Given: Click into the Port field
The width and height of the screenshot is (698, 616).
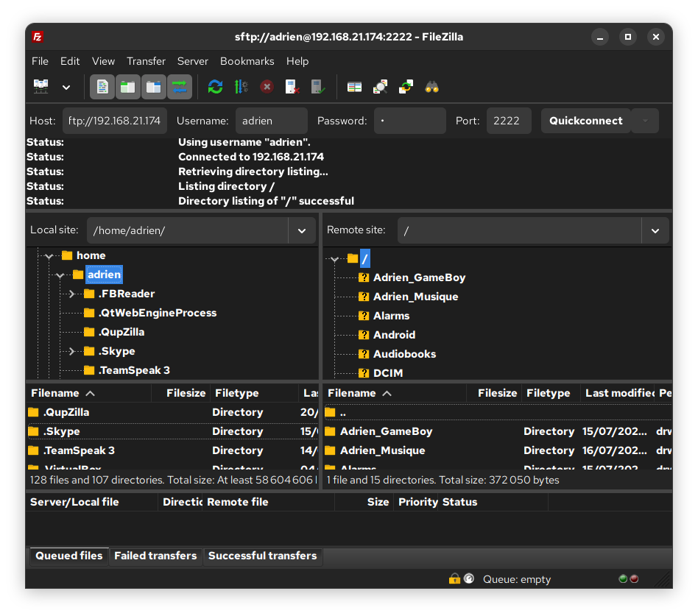Looking at the screenshot, I should click(508, 121).
